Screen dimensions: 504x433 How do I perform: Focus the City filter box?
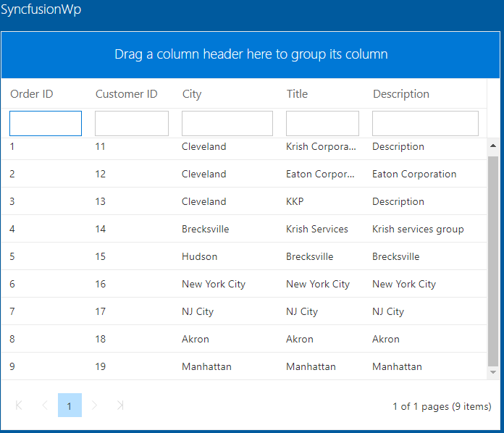pos(227,123)
